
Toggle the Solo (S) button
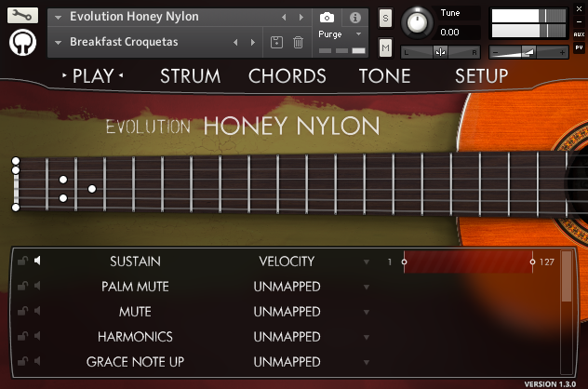[x=386, y=19]
